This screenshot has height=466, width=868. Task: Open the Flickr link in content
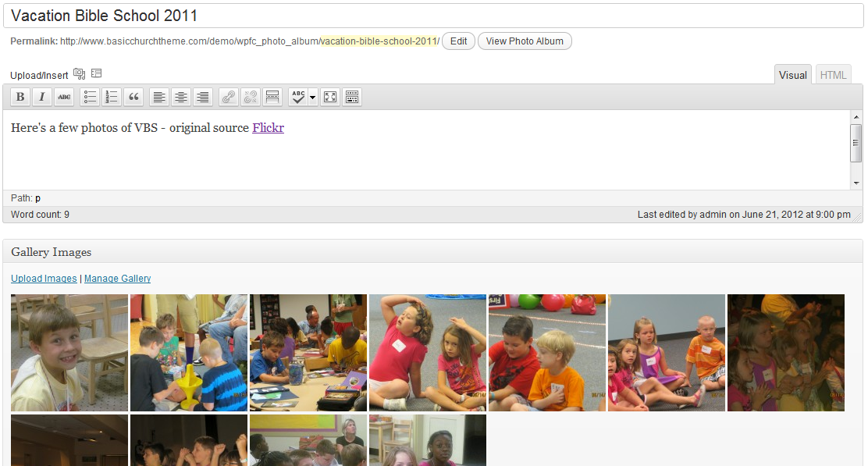[x=268, y=128]
